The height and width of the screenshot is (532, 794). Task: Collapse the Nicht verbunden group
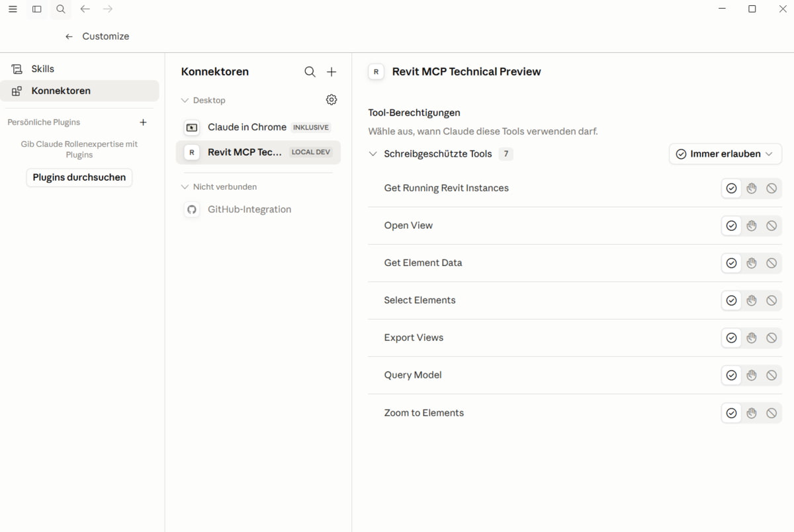(x=185, y=187)
